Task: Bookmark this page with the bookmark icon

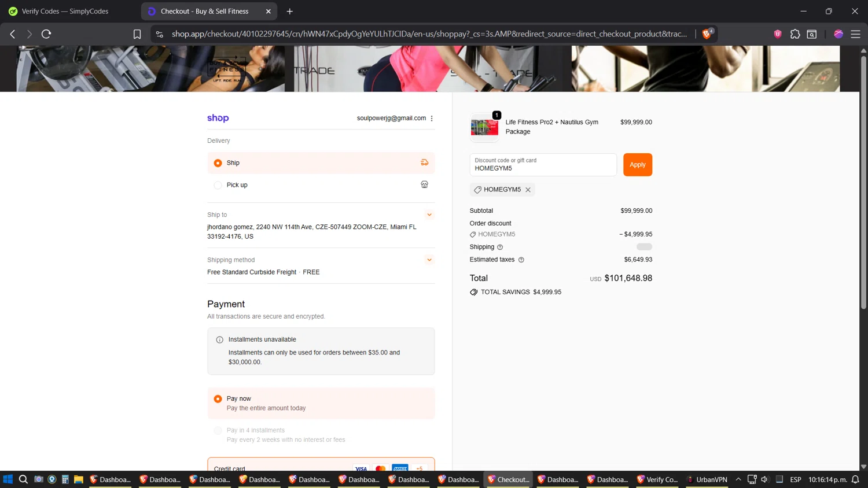Action: point(137,34)
